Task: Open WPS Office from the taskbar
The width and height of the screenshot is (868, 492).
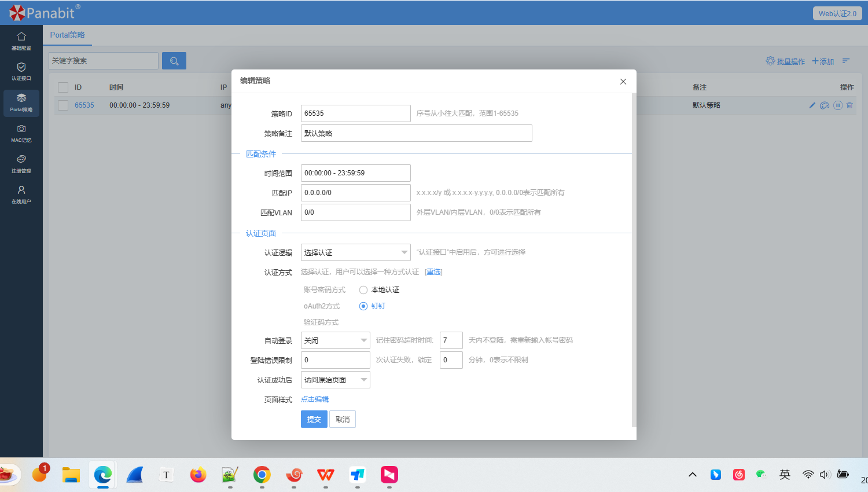Action: point(326,475)
